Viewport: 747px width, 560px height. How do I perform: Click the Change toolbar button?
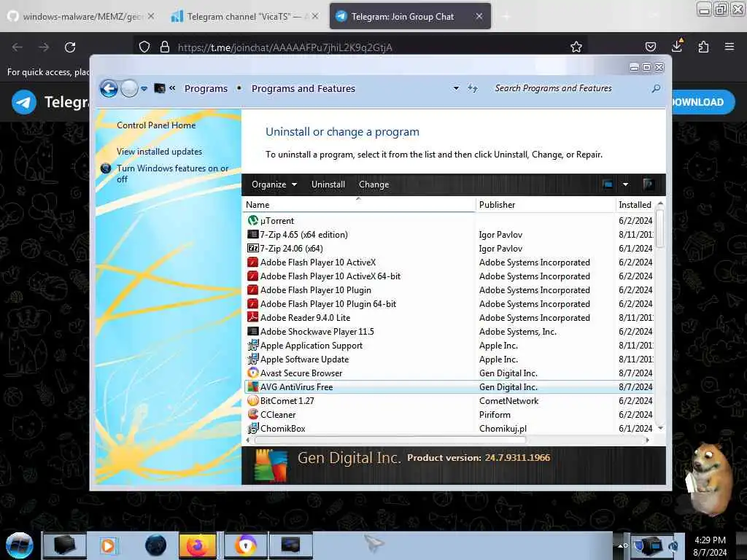tap(373, 184)
